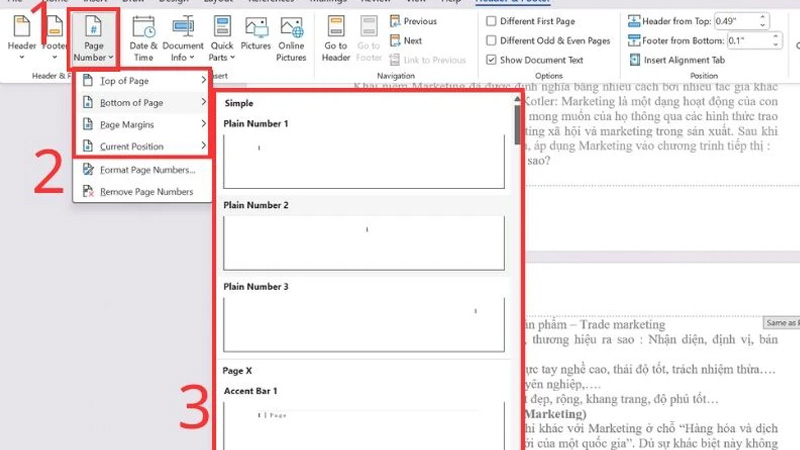Jump to Previous header section
The width and height of the screenshot is (800, 450).
[x=413, y=21]
